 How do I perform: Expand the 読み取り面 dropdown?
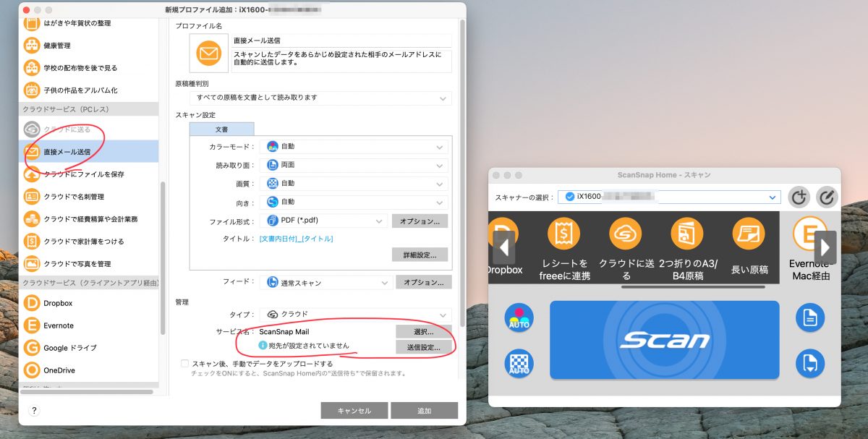tap(355, 166)
